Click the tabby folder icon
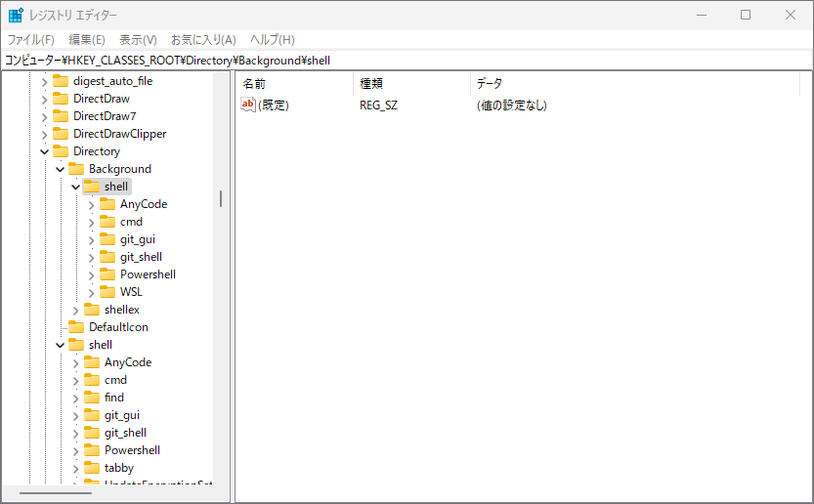Viewport: 814px width, 504px height. 92,468
